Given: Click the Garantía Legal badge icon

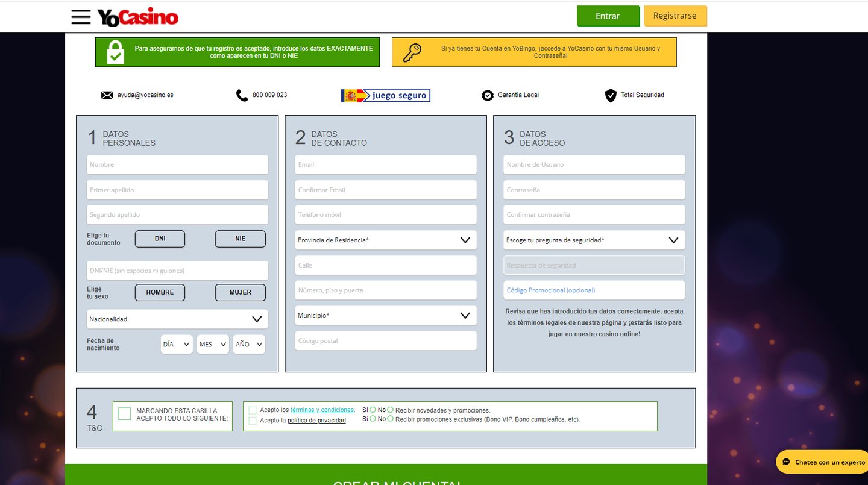Looking at the screenshot, I should (488, 95).
